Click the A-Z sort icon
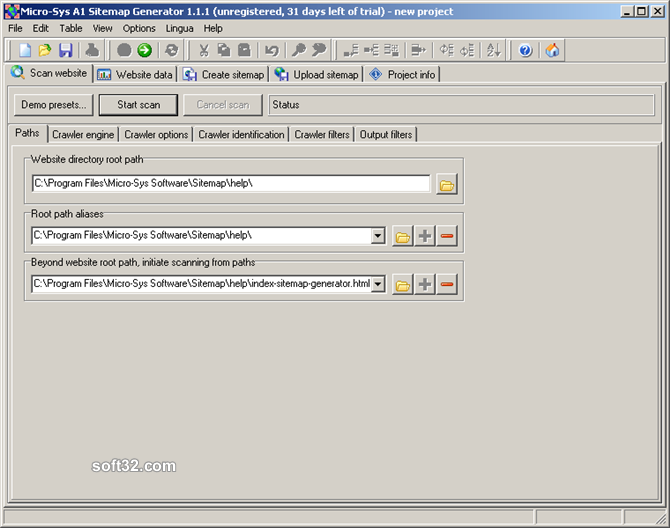This screenshot has width=670, height=528. click(494, 50)
